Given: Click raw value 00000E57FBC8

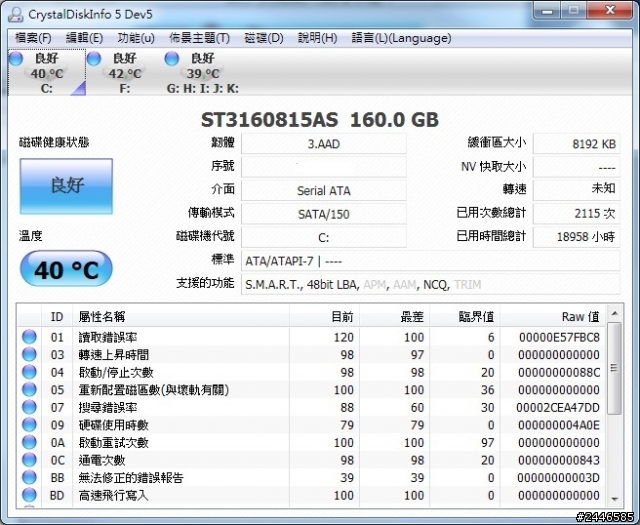Looking at the screenshot, I should (559, 337).
